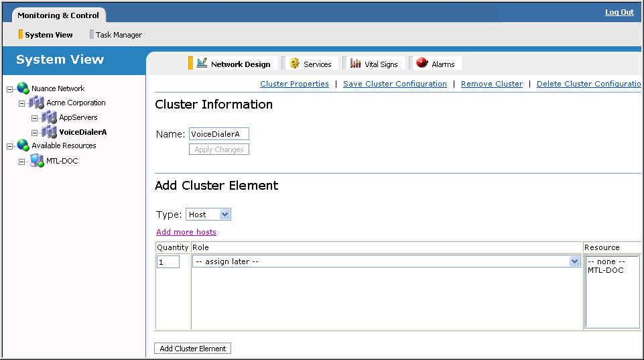Viewport: 644px width, 360px height.
Task: Click the Services gear icon
Action: tap(295, 64)
